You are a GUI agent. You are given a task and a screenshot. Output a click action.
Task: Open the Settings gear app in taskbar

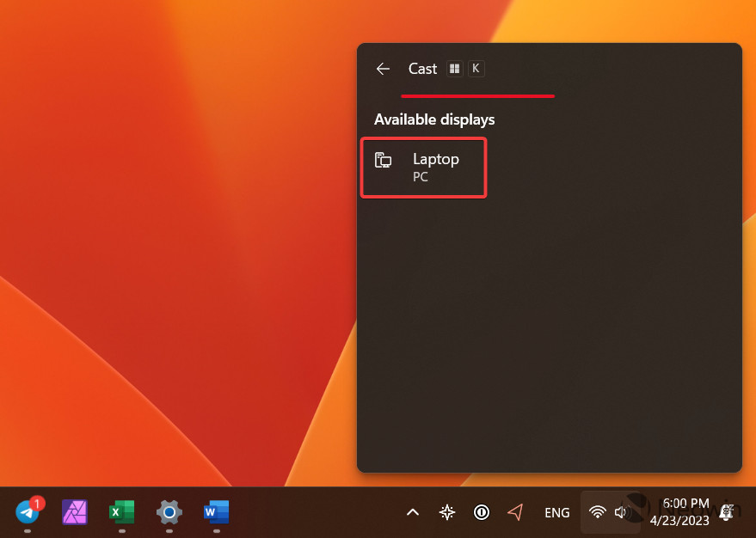click(169, 512)
